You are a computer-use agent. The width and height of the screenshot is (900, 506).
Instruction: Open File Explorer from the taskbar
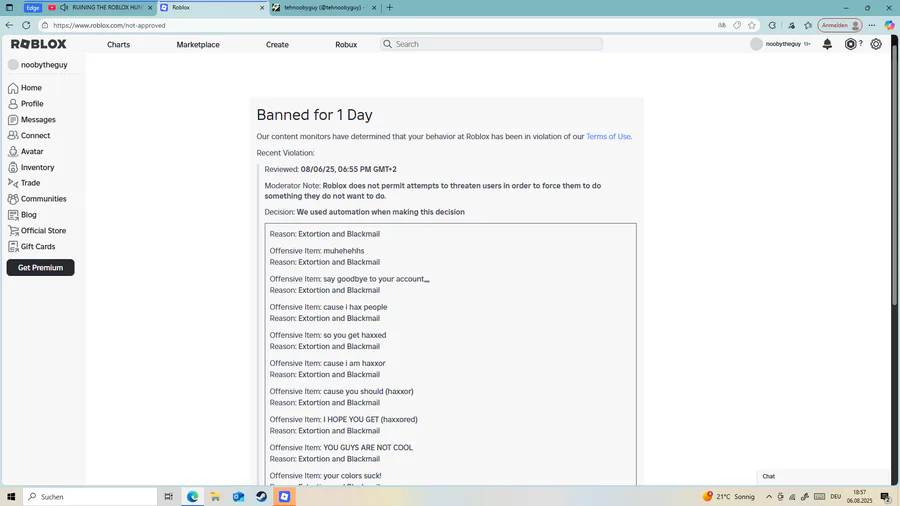click(215, 496)
